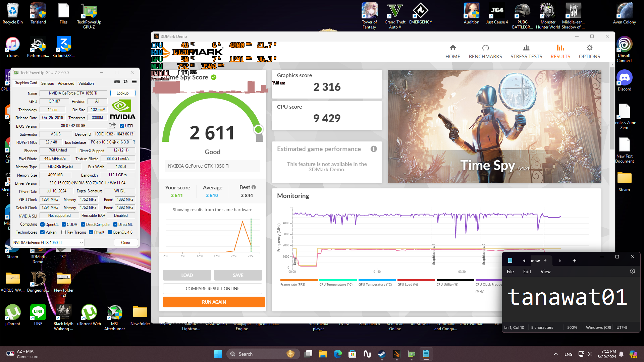Click GPU-Z refresh icon
Image resolution: width=644 pixels, height=362 pixels.
125,82
